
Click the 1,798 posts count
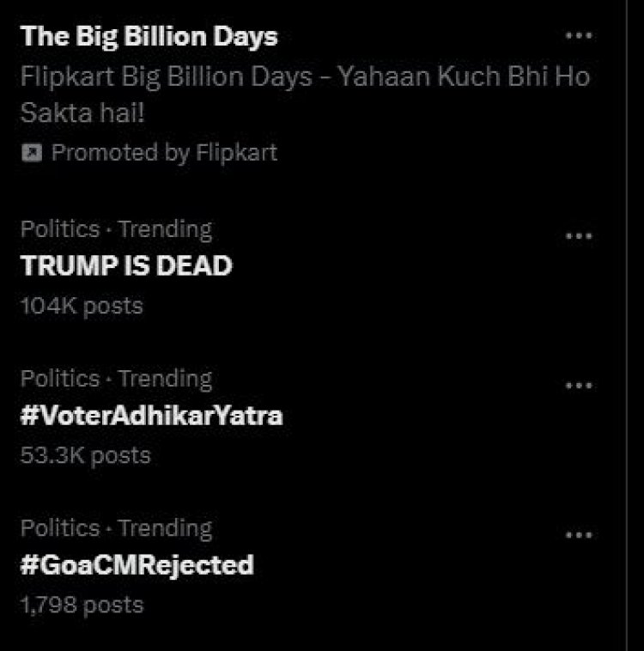pos(82,605)
